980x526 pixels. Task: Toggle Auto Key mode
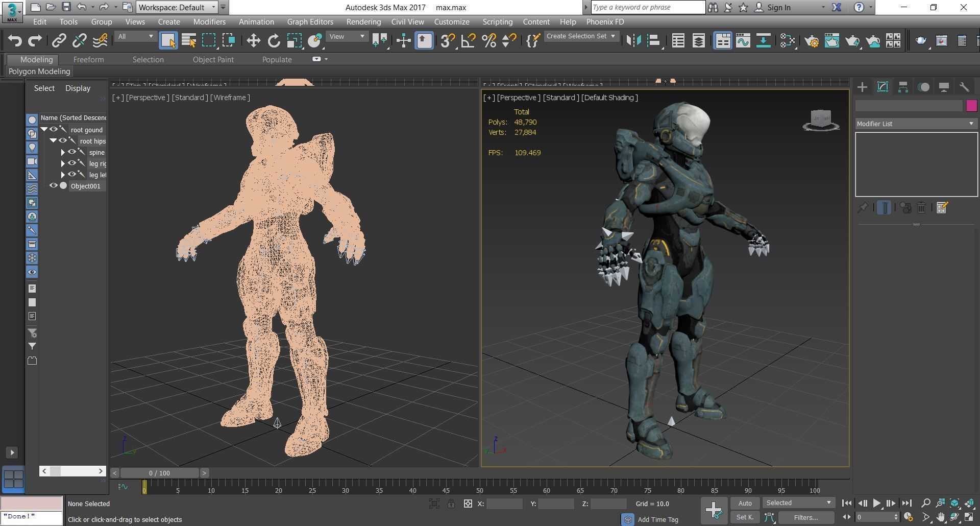click(x=745, y=504)
